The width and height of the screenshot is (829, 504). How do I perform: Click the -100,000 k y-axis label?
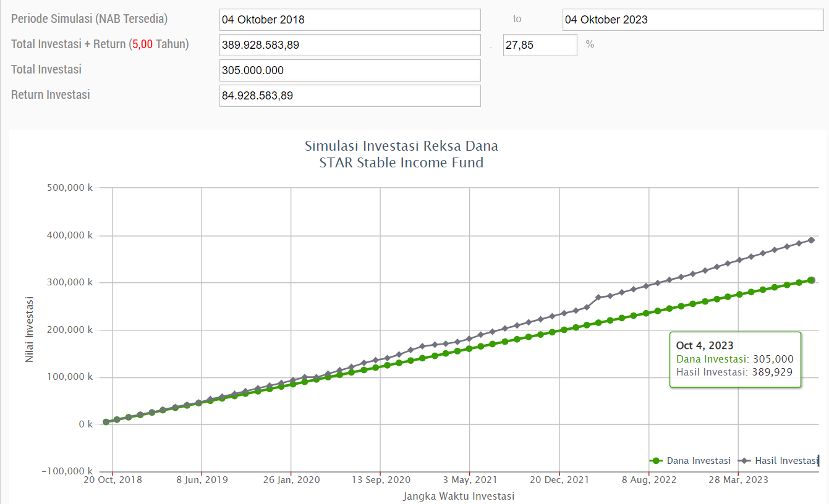point(66,472)
